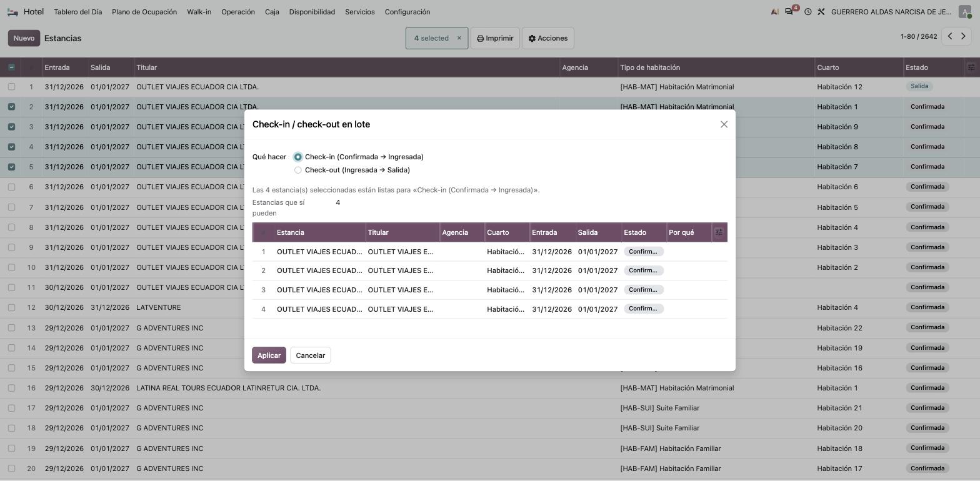Open the Configuración menu
The width and height of the screenshot is (980, 481).
pyautogui.click(x=407, y=12)
